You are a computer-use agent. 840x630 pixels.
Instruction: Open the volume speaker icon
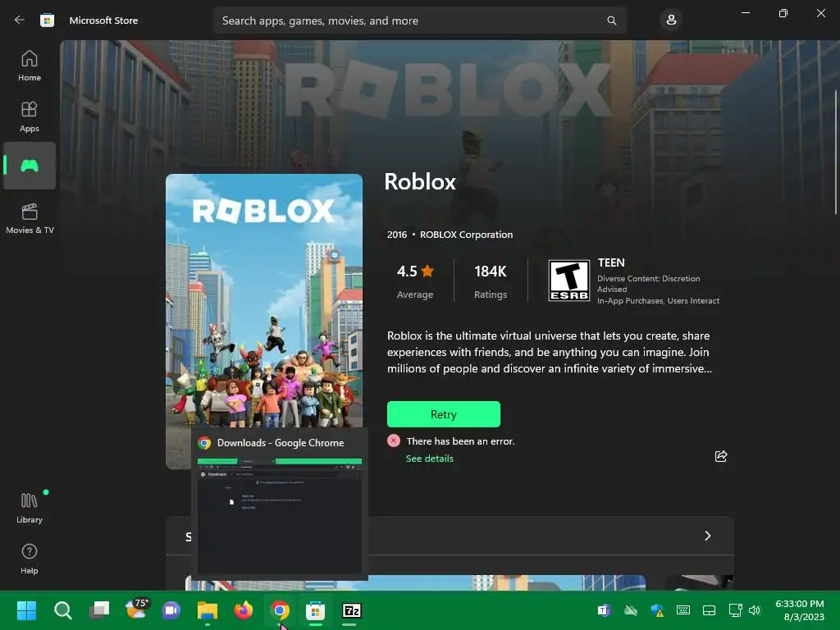(755, 610)
